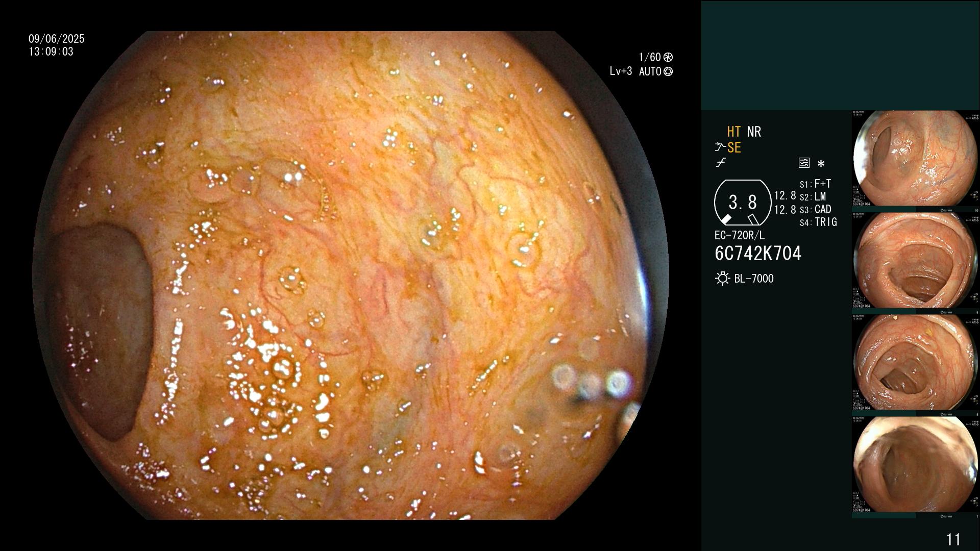The image size is (980, 551).
Task: Click the S4: TRIG switch assignment
Action: 818,222
